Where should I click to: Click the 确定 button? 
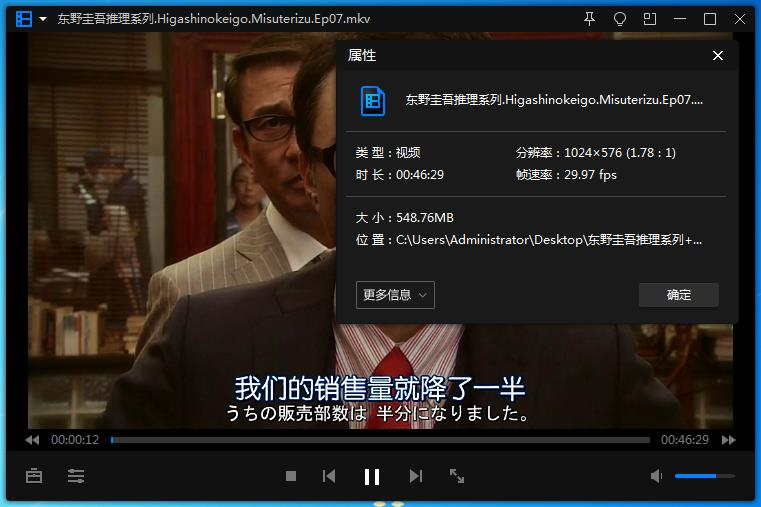tap(678, 295)
